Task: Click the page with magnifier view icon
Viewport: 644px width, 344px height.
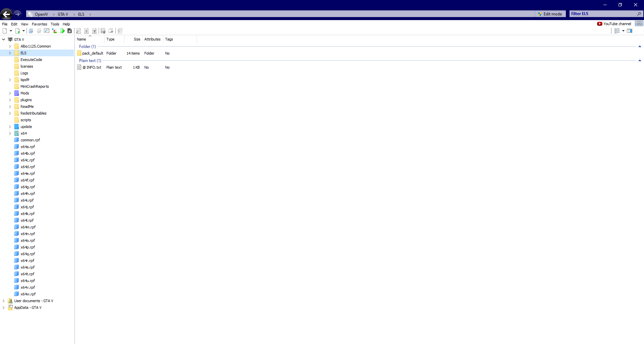Action: point(78,31)
